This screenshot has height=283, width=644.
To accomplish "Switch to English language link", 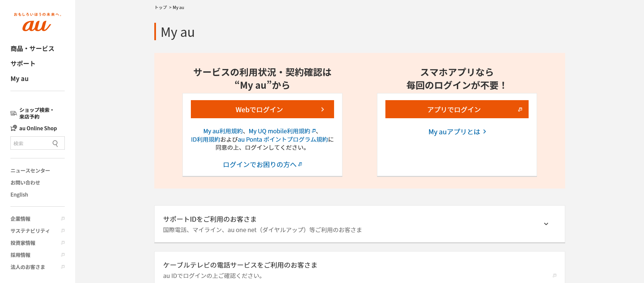I will click(x=19, y=195).
